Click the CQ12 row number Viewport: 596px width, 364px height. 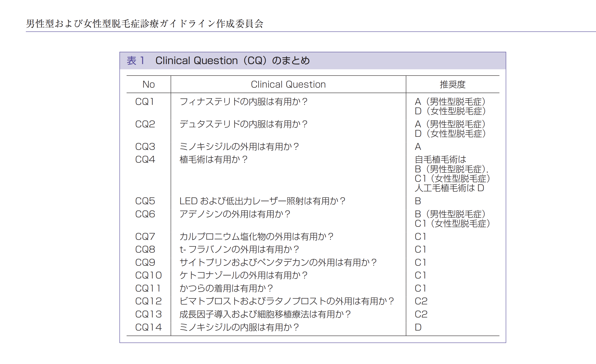(x=148, y=301)
